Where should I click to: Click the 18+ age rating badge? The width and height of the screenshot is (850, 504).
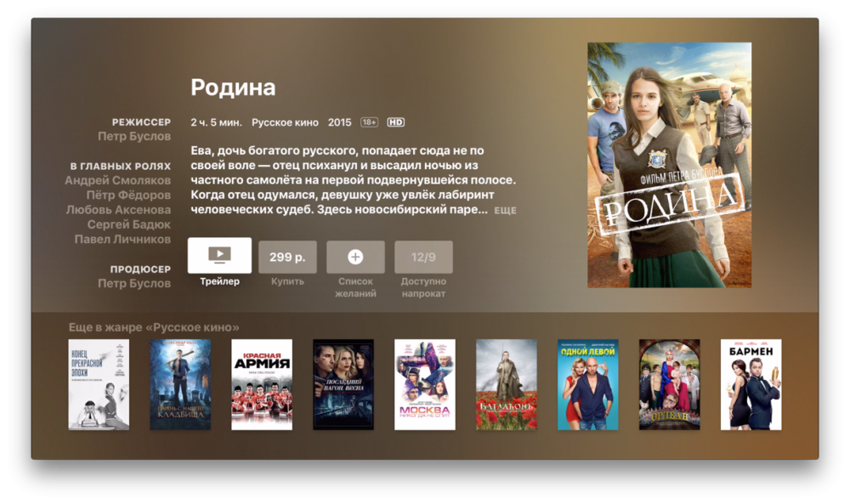[x=369, y=122]
